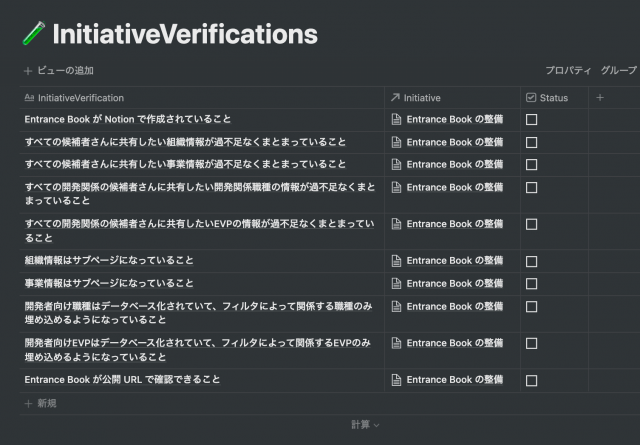Viewport: 640px width, 445px height.
Task: Click page icon in 開発関係職種の情報 row
Action: pos(396,187)
